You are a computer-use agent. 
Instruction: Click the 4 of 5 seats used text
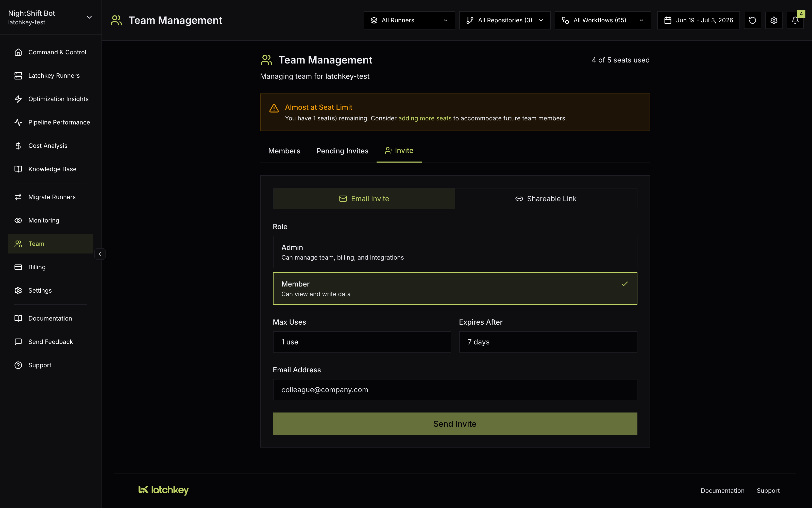(621, 60)
